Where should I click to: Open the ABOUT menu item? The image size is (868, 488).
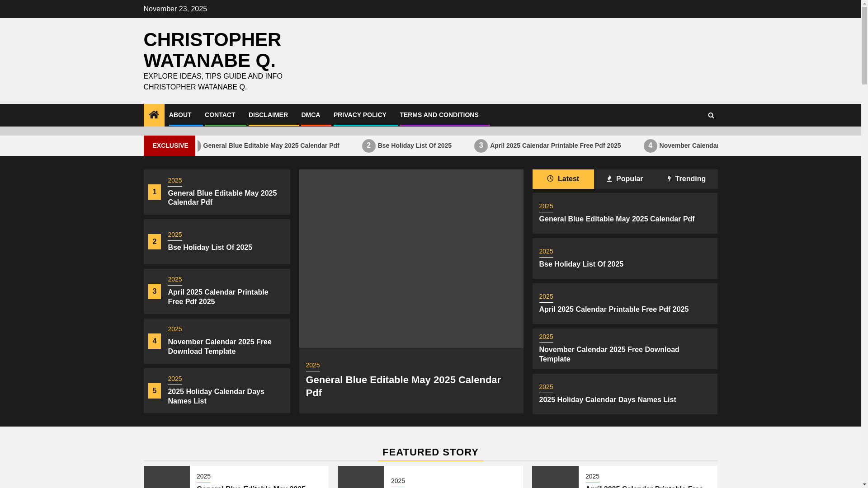coord(180,115)
